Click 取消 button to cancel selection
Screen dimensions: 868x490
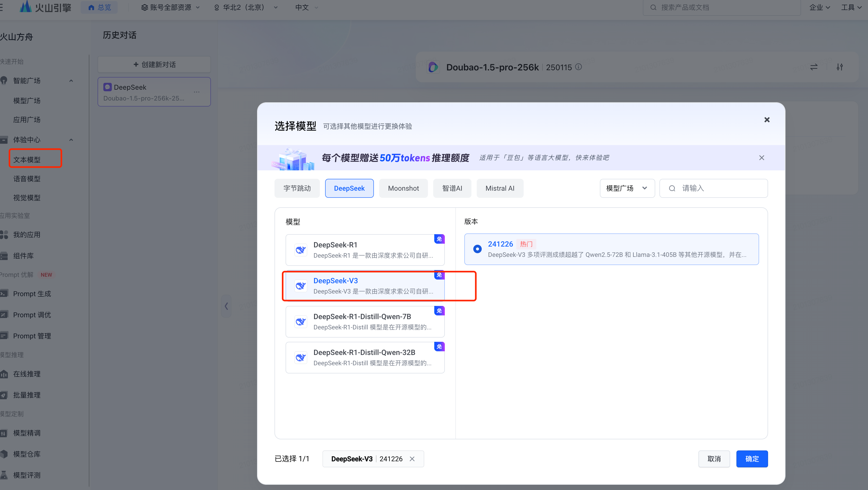click(x=713, y=458)
